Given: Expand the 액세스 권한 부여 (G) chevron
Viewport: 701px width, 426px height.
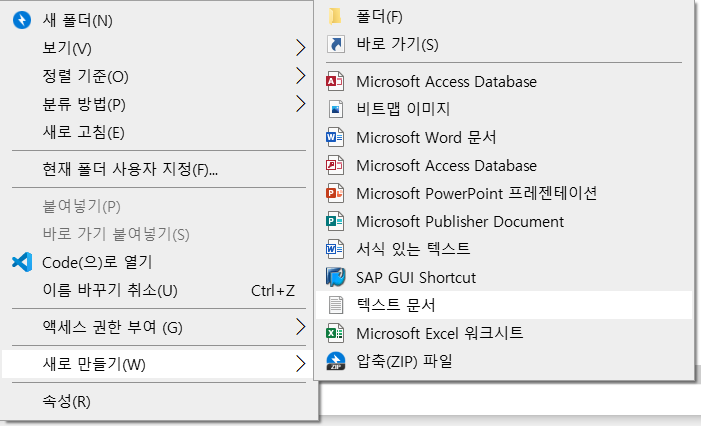Looking at the screenshot, I should click(300, 327).
